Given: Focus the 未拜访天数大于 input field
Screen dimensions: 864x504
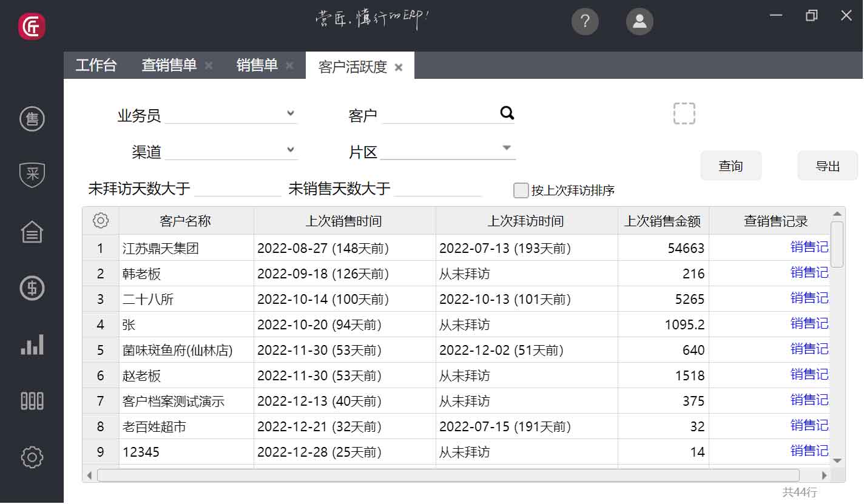Looking at the screenshot, I should 238,189.
